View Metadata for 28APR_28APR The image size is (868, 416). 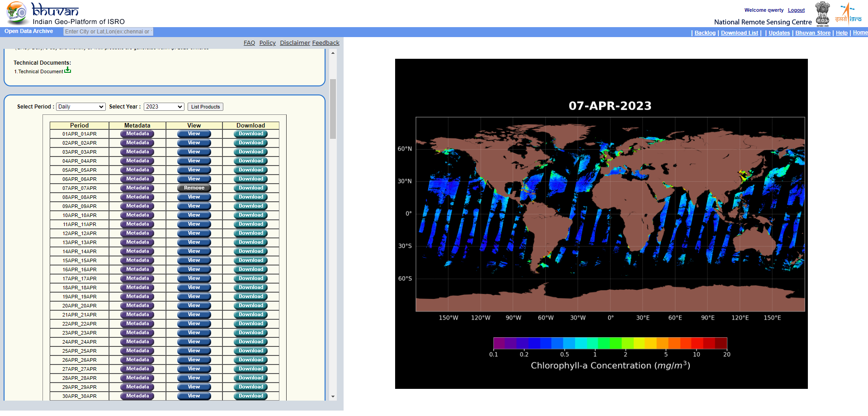(x=137, y=378)
